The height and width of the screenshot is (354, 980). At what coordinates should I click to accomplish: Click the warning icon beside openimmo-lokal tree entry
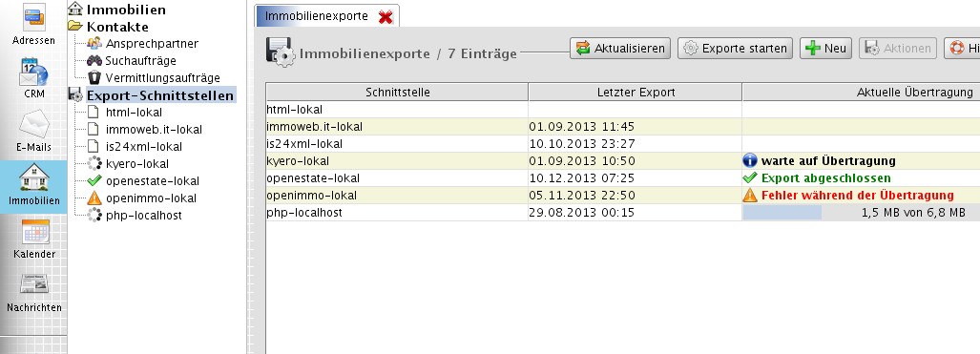point(94,198)
